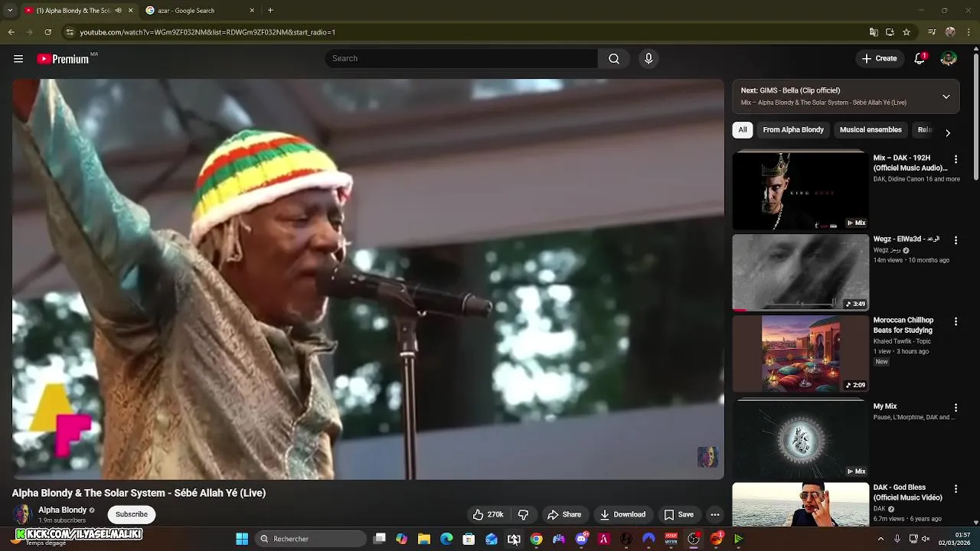Start voice search with the microphone
Image resolution: width=980 pixels, height=551 pixels.
click(x=648, y=59)
